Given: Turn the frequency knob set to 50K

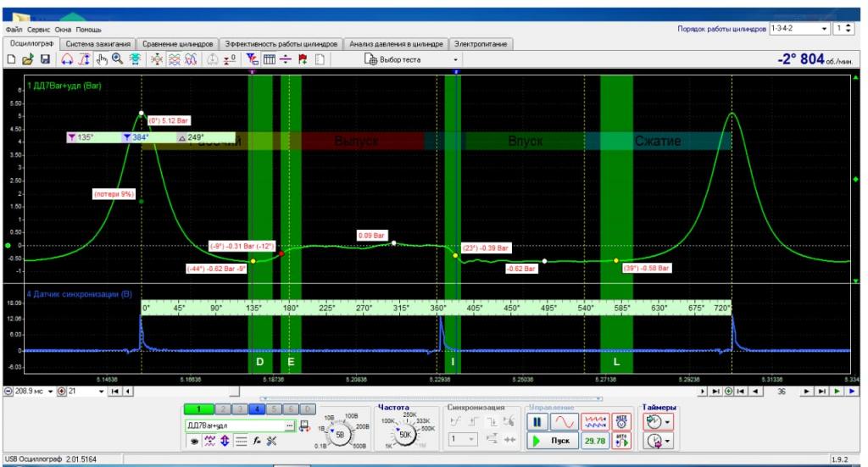Looking at the screenshot, I should [x=405, y=434].
